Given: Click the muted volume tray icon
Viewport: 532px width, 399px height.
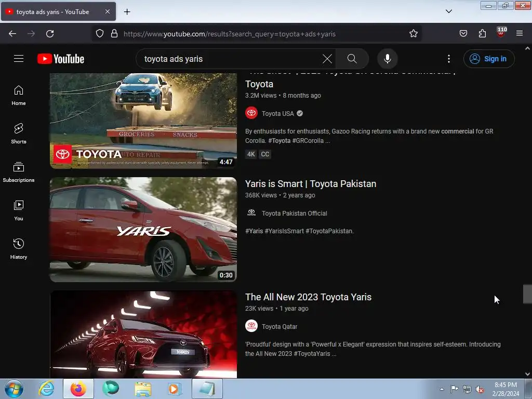Looking at the screenshot, I should tap(480, 389).
